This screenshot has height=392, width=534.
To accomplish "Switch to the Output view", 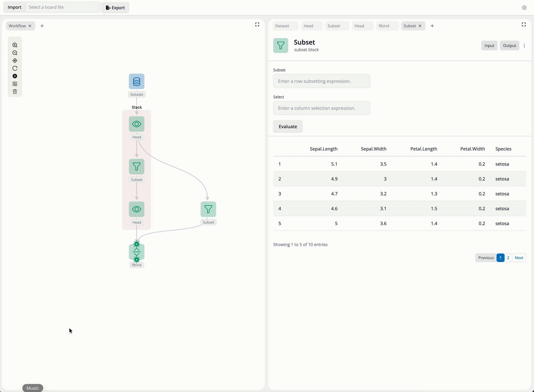I will 509,45.
